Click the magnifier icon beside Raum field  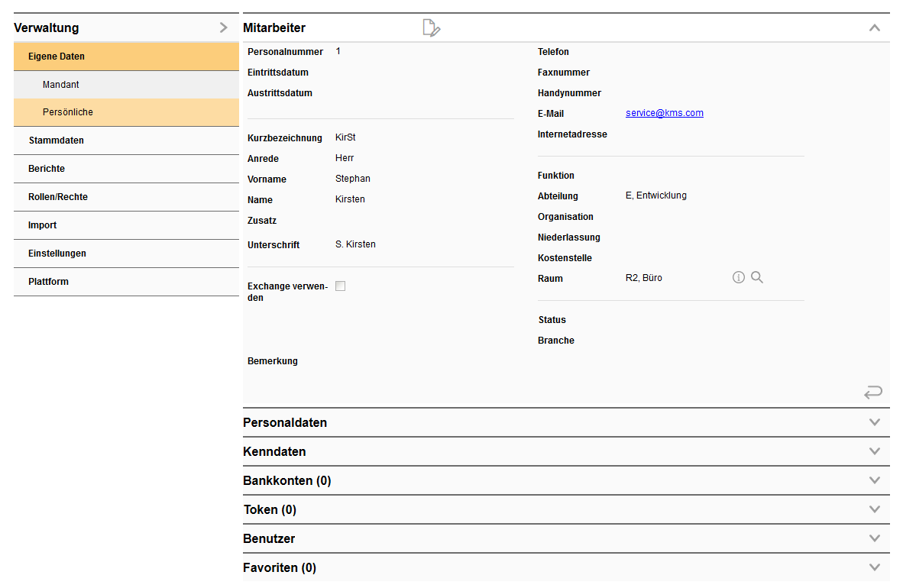point(757,277)
